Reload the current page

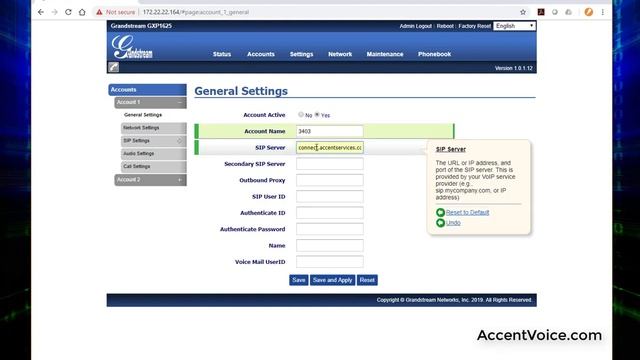(68, 12)
